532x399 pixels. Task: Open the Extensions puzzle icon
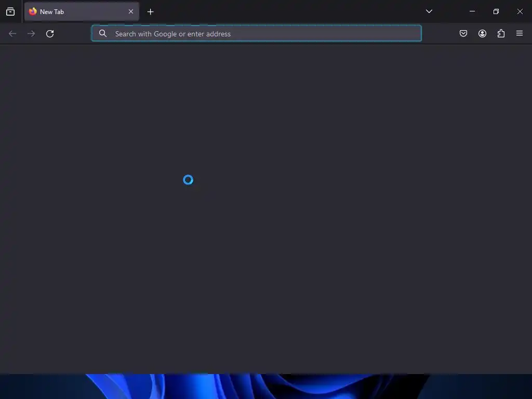[501, 33]
